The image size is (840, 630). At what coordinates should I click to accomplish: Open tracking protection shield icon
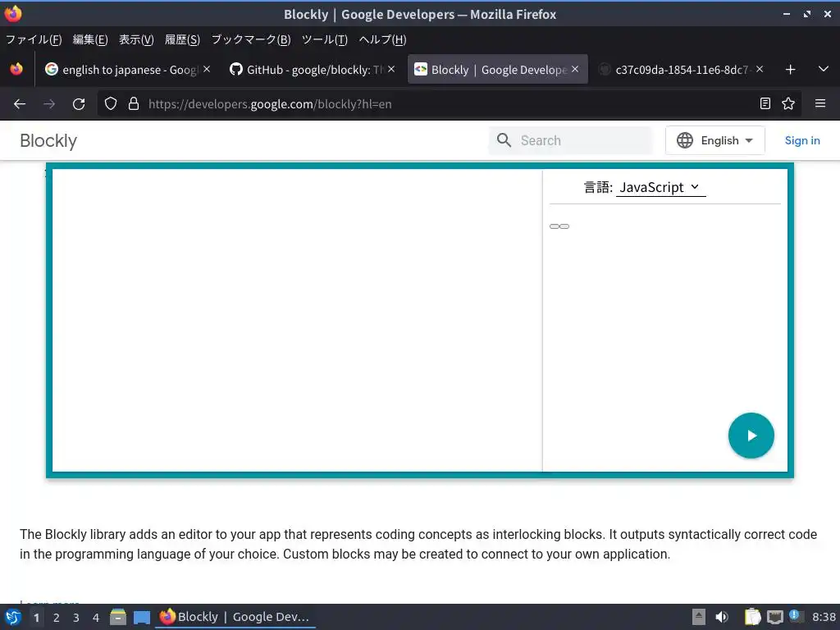[x=111, y=104]
